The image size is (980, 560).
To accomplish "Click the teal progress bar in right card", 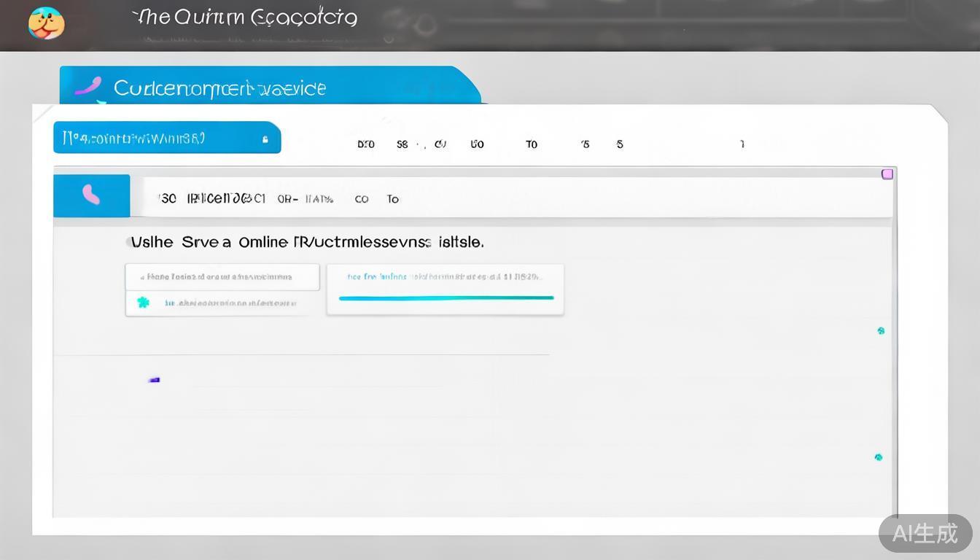I will [x=446, y=298].
